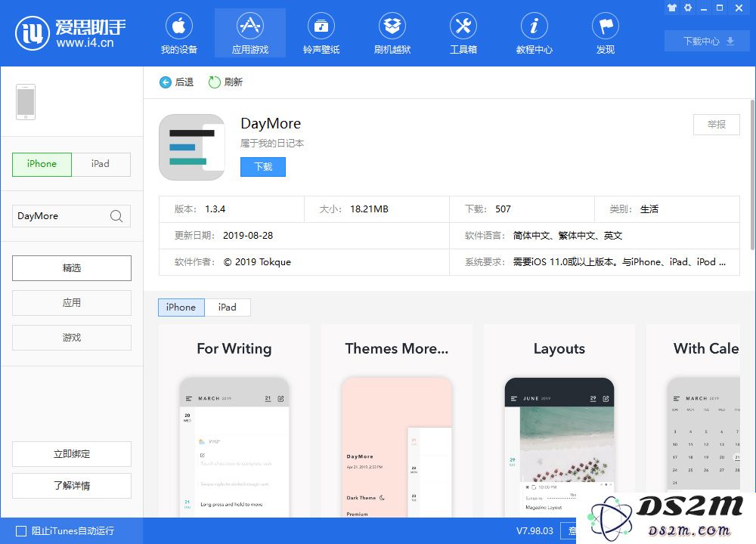Open the For Writing screenshot
Viewport: 756px width, 544px height.
234,421
